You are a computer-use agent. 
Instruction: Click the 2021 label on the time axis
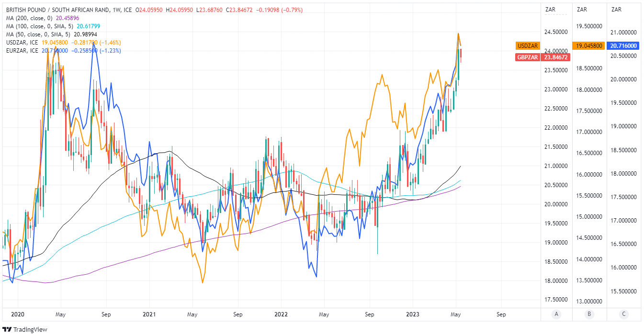pos(149,314)
